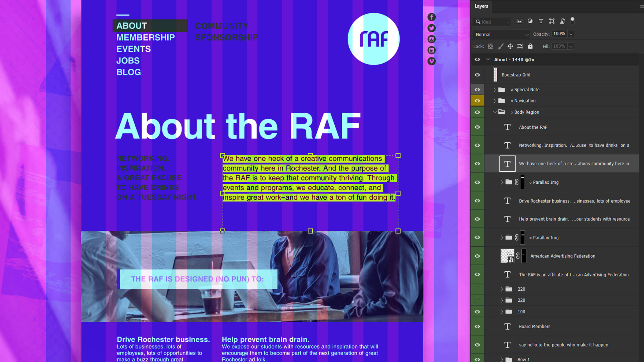
Task: Select the About the RAF text layer icon
Action: [x=507, y=127]
